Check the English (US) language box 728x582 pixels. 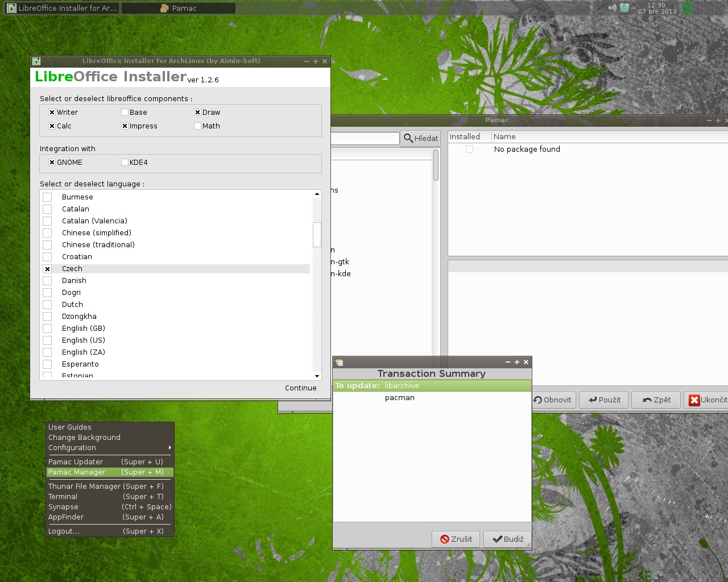(47, 340)
